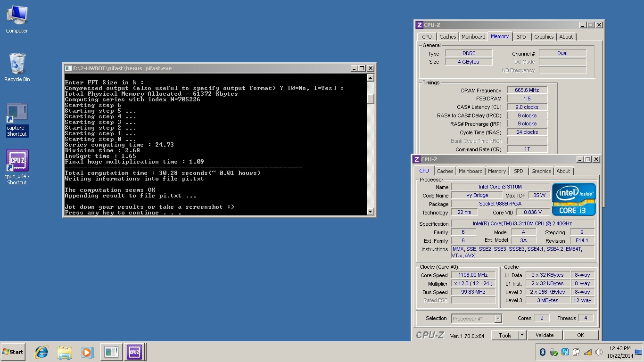Screen dimensions: 644x362
Task: Launch Internet Explorer from the taskbar
Action: tap(42, 352)
